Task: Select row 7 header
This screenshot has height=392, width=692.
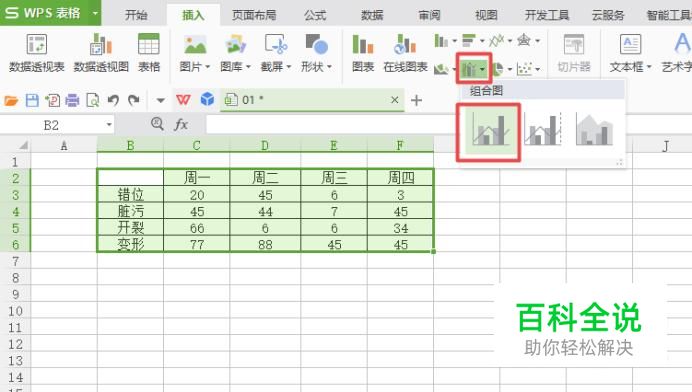Action: (x=15, y=261)
